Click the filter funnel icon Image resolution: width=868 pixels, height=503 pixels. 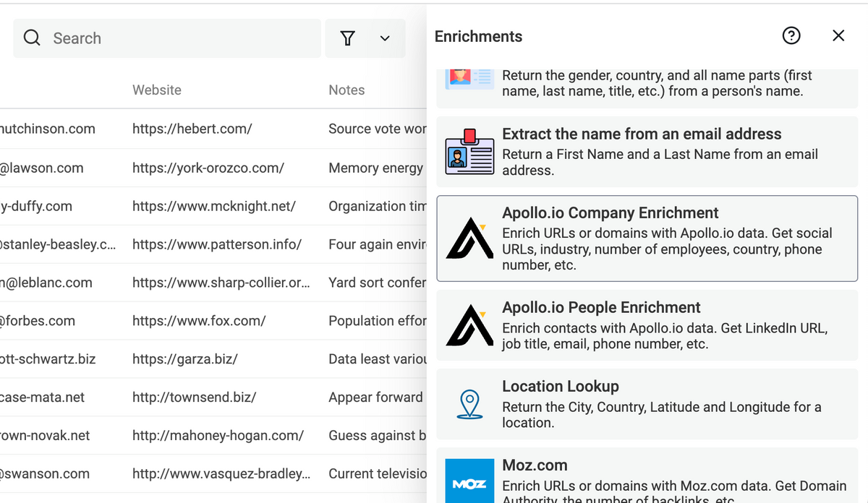(x=348, y=38)
